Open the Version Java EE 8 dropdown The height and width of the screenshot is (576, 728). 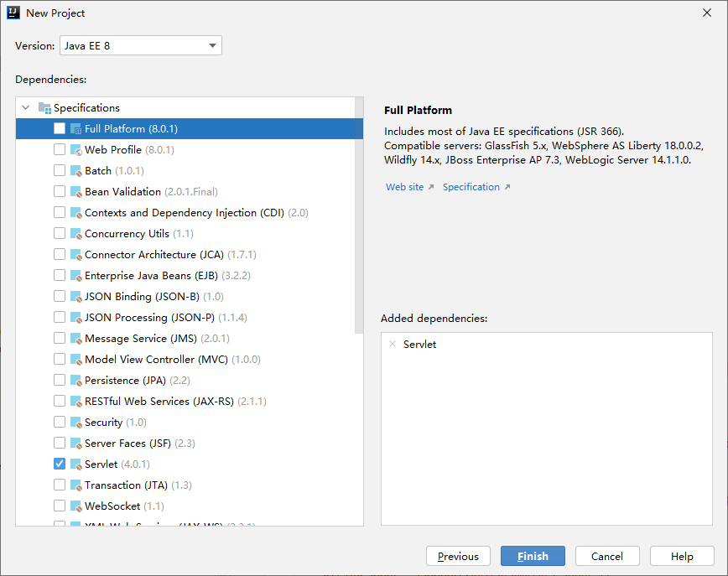[x=141, y=45]
